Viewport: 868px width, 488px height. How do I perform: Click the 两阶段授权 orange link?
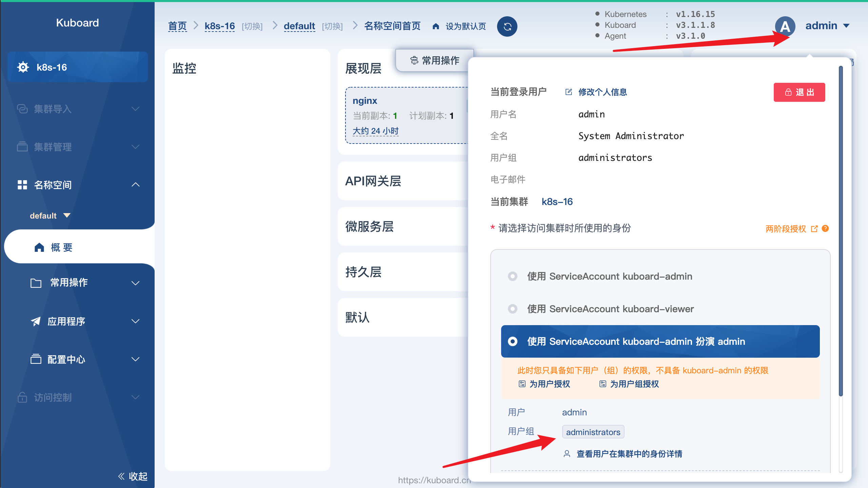pyautogui.click(x=786, y=229)
